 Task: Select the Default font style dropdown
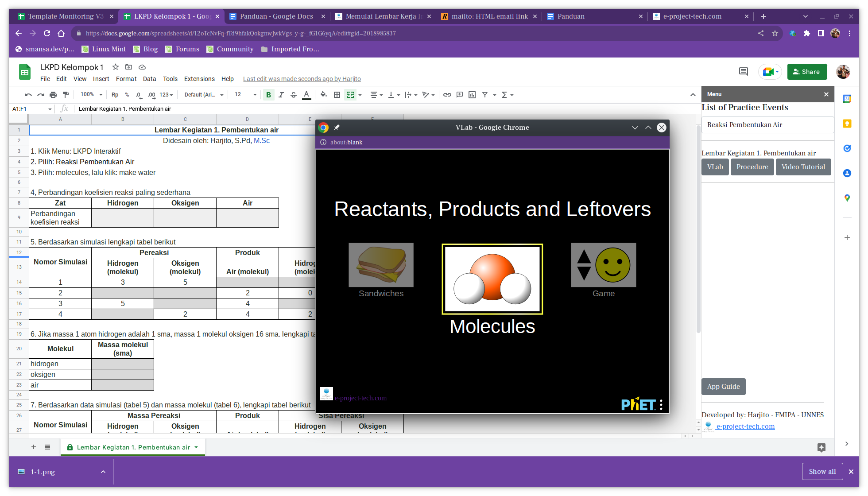pos(203,94)
